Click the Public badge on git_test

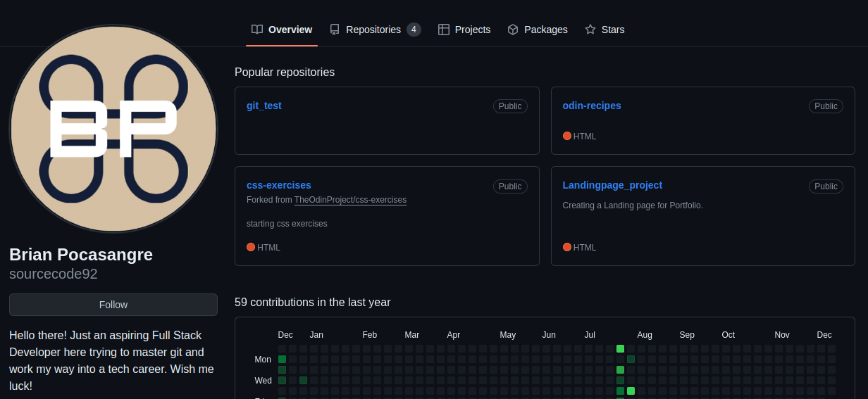tap(510, 106)
